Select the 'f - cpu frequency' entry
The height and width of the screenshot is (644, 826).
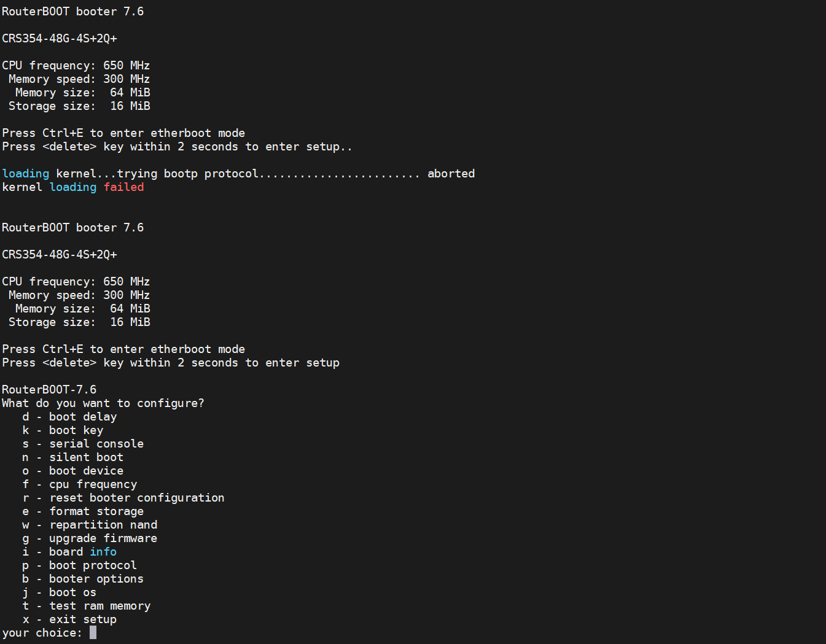point(79,484)
